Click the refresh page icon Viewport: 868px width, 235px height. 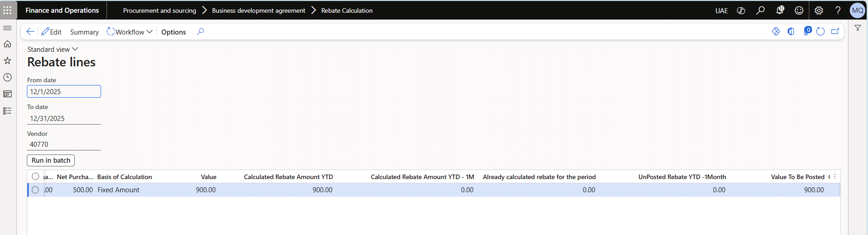pyautogui.click(x=820, y=31)
